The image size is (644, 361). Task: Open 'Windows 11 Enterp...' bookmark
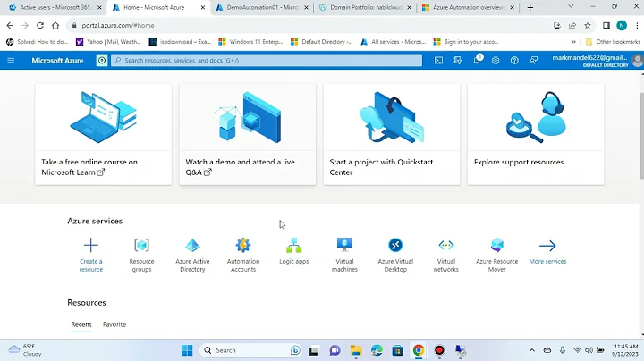click(x=250, y=42)
